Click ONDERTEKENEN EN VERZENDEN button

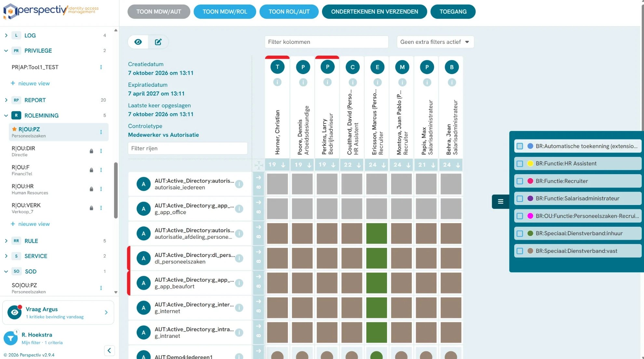374,12
